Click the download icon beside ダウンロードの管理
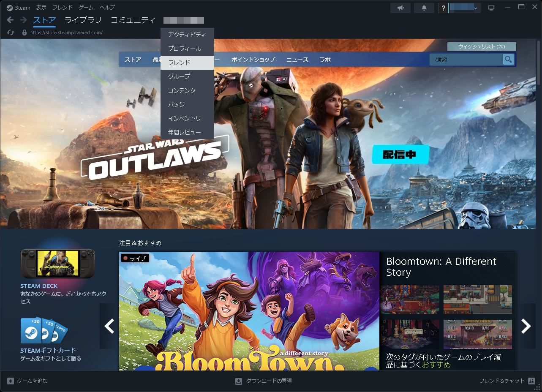The width and height of the screenshot is (542, 392). (239, 381)
